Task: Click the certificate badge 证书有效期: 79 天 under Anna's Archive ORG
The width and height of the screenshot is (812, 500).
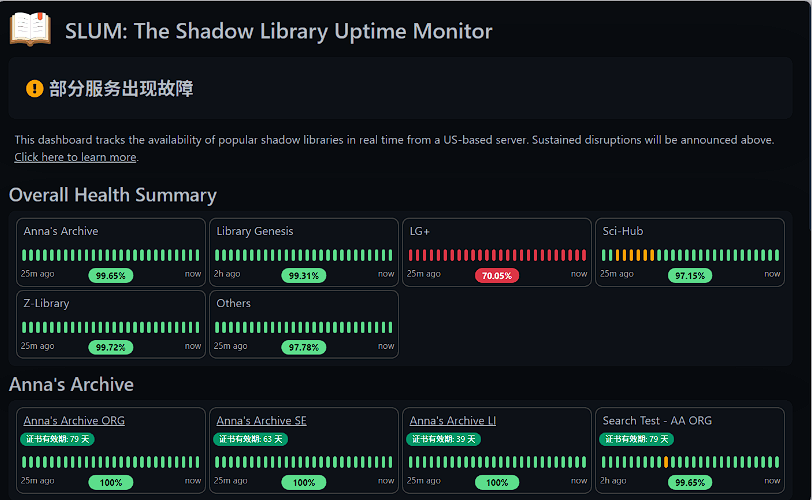Action: tap(57, 439)
